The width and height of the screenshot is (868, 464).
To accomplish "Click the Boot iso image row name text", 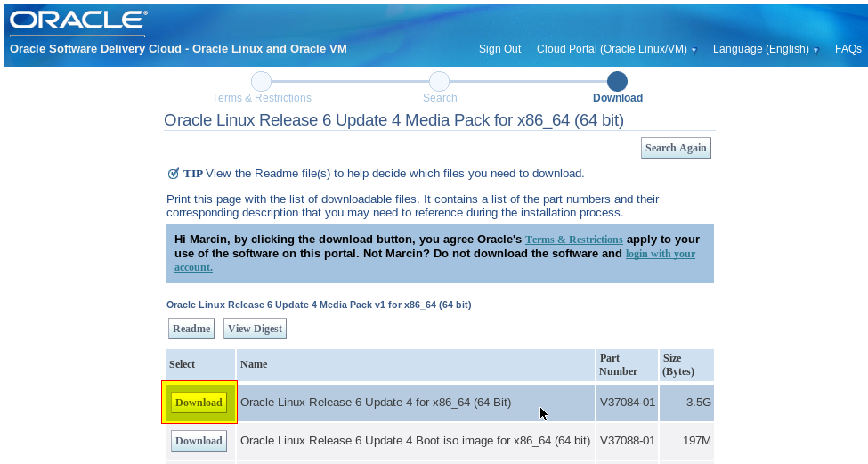I will [415, 441].
